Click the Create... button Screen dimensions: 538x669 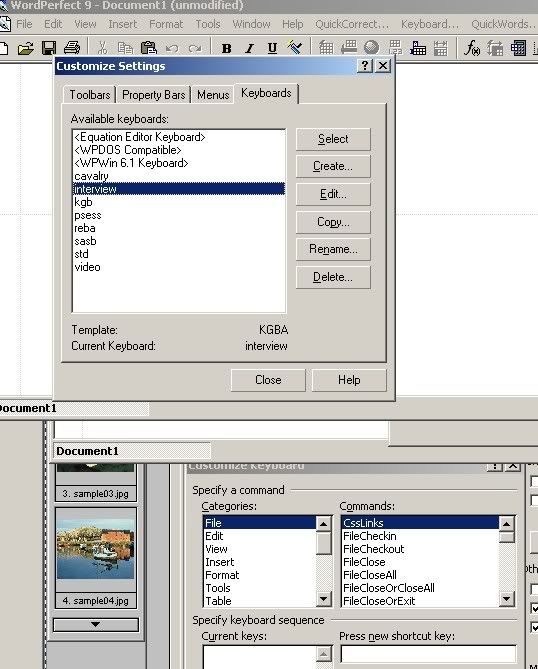(333, 166)
